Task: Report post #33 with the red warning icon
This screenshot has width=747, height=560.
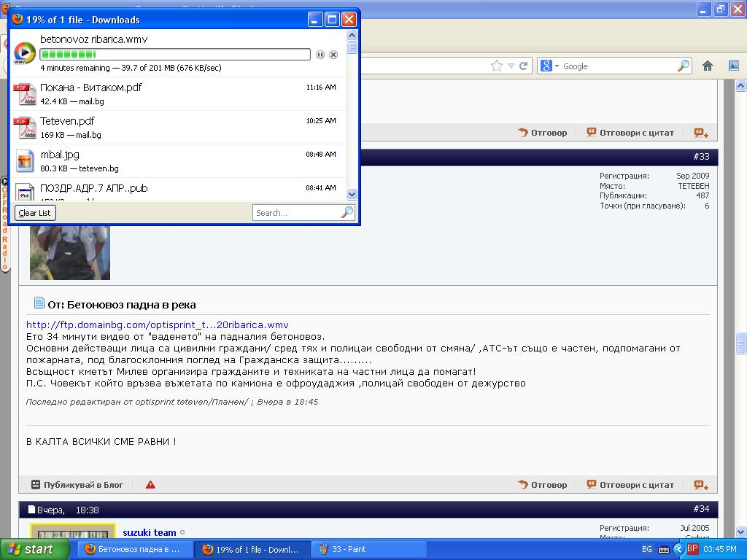Action: 150,485
